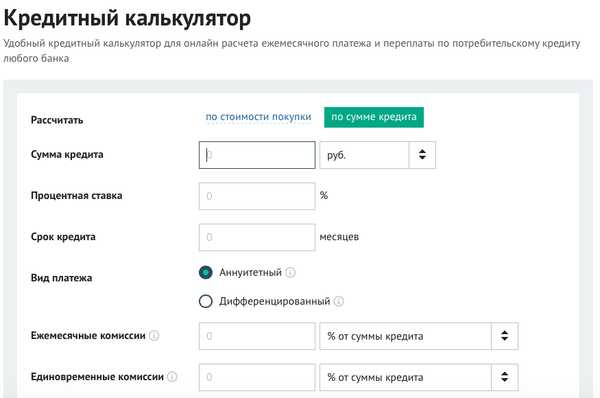This screenshot has height=398, width=600.
Task: Focus the Сумма кредита input field
Action: [x=257, y=155]
